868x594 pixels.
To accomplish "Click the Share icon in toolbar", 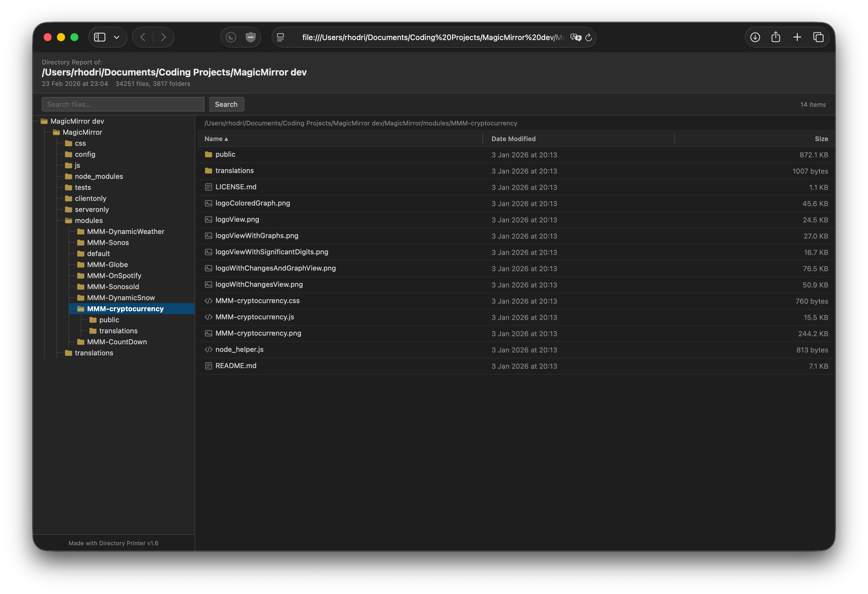I will point(776,37).
